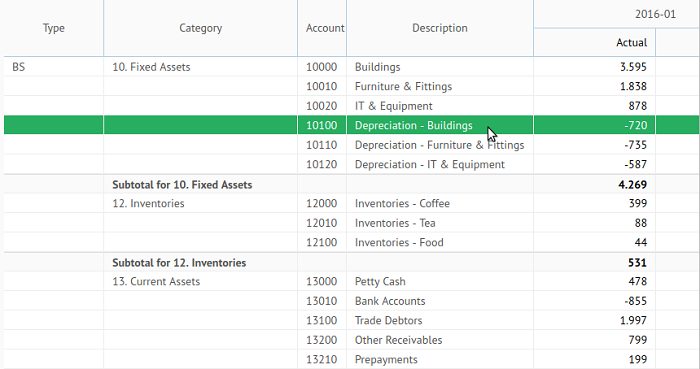
Task: Select account 10100 in highlighted row
Action: [322, 125]
